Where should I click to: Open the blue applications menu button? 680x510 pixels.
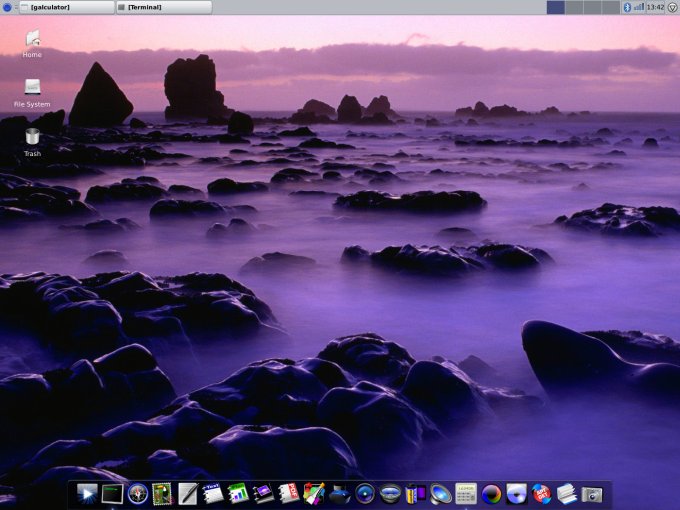[8, 7]
